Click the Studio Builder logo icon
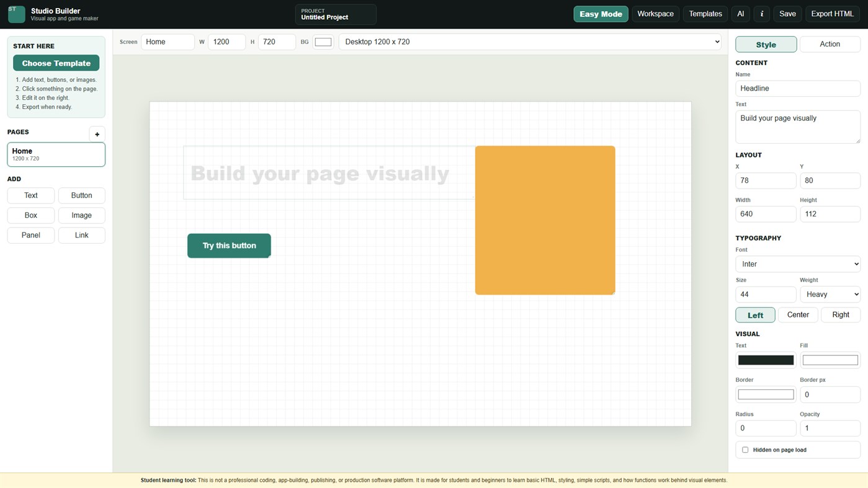 coord(17,14)
